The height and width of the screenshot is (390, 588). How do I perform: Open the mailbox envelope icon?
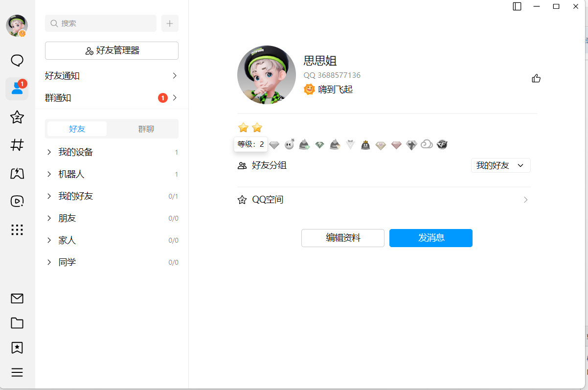click(17, 298)
